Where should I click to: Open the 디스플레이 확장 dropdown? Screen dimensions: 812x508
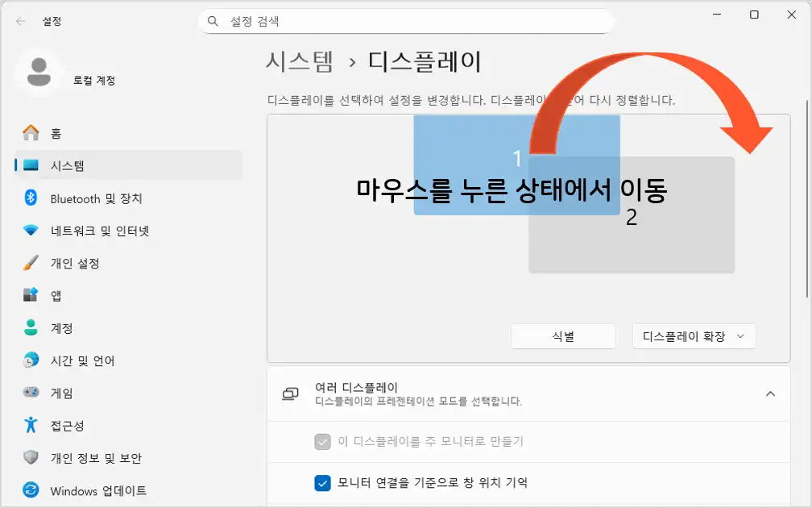[x=694, y=336]
